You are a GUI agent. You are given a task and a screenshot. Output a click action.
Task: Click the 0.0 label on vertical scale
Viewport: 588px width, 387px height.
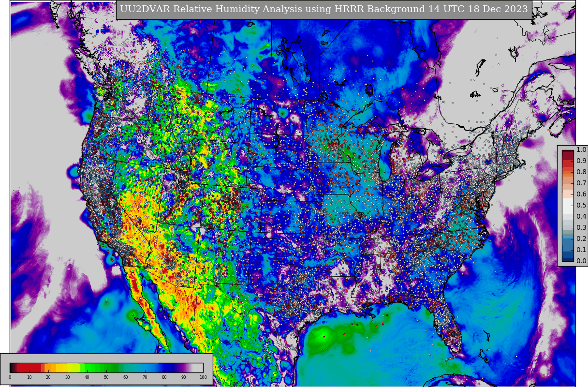pos(581,261)
